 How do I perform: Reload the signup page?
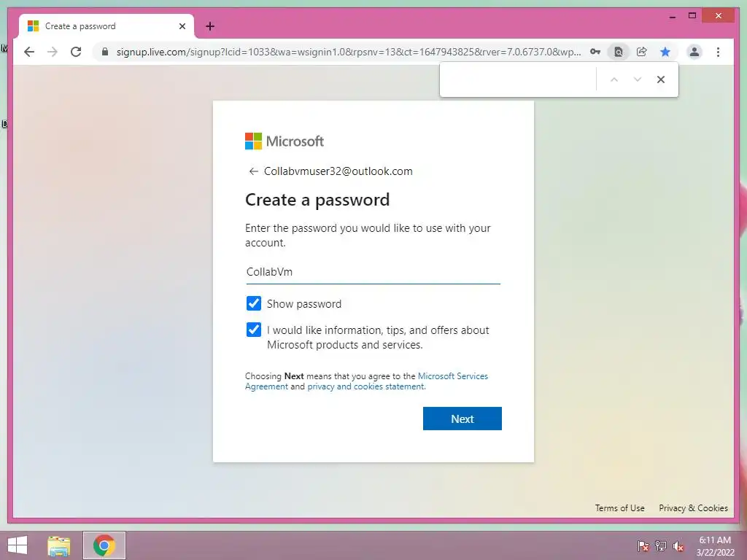tap(76, 52)
